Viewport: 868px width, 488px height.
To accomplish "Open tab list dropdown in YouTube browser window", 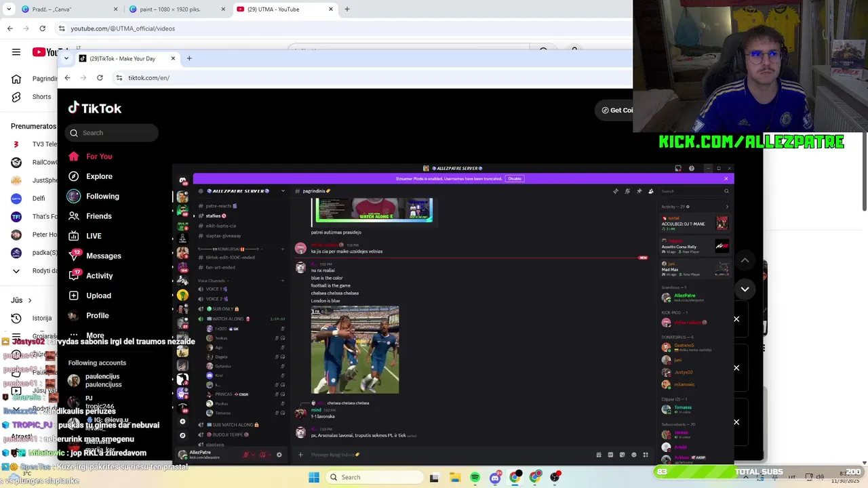I will (9, 9).
